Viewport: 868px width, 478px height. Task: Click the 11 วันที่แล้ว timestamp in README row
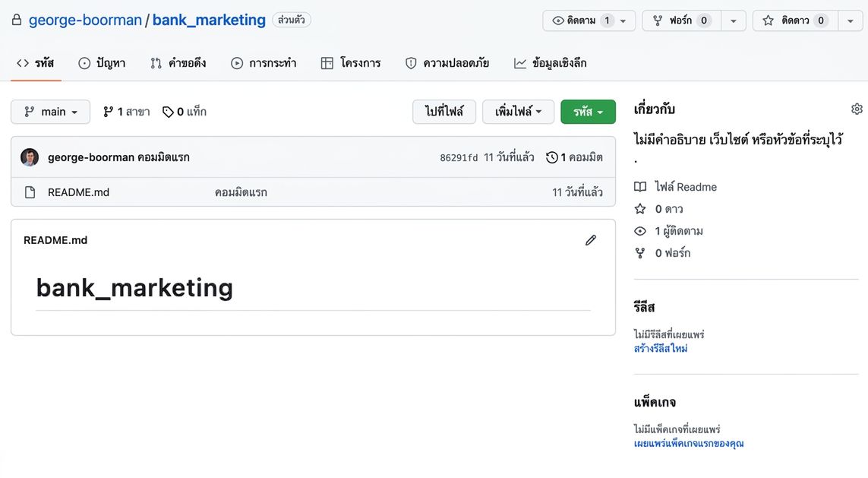coord(577,192)
